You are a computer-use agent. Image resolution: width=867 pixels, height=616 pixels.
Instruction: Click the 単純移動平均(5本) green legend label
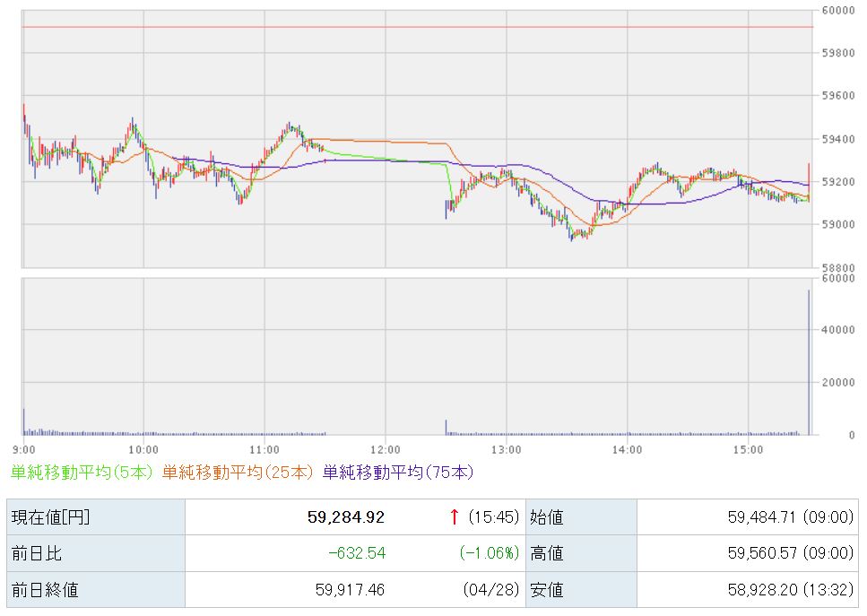pyautogui.click(x=82, y=471)
